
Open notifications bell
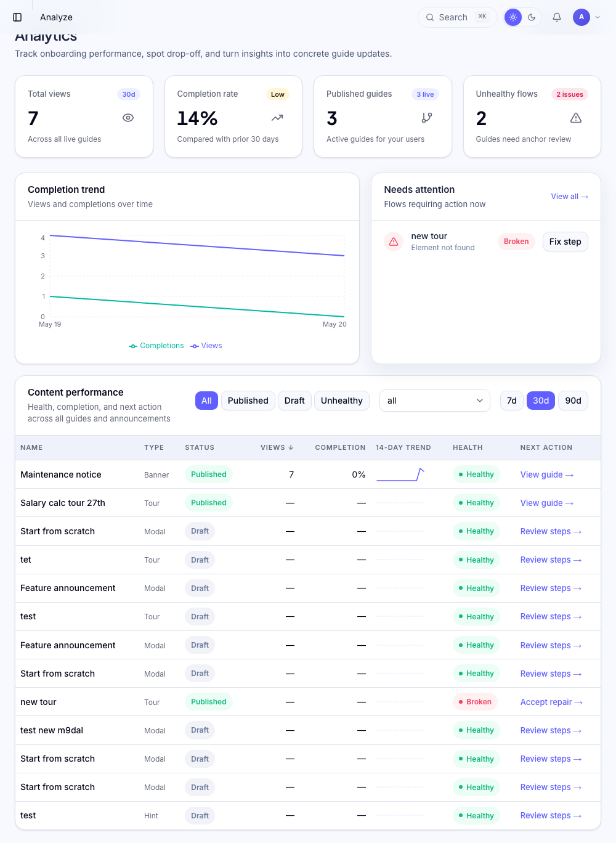click(x=557, y=17)
